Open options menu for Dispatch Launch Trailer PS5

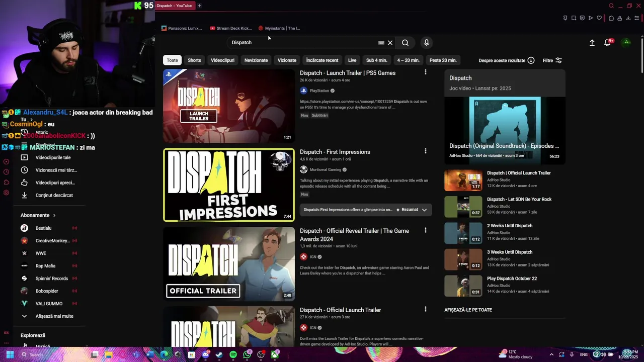(426, 72)
